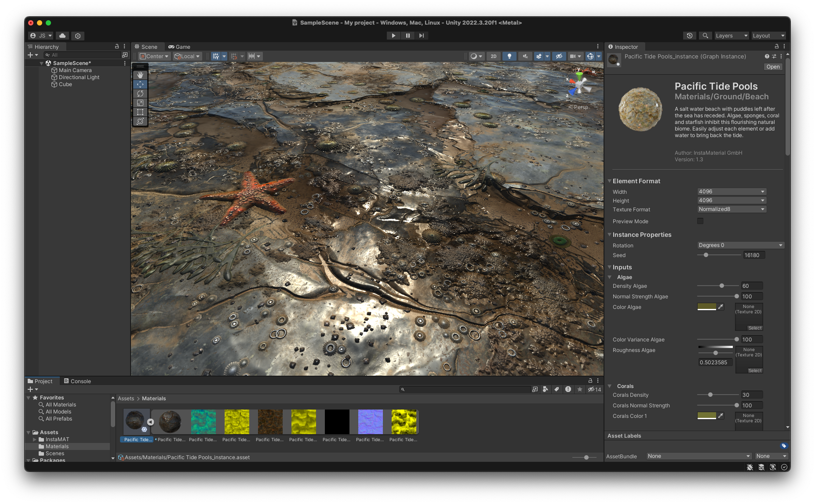Image resolution: width=815 pixels, height=504 pixels.
Task: Click the asset labels tag icon
Action: pos(784,446)
